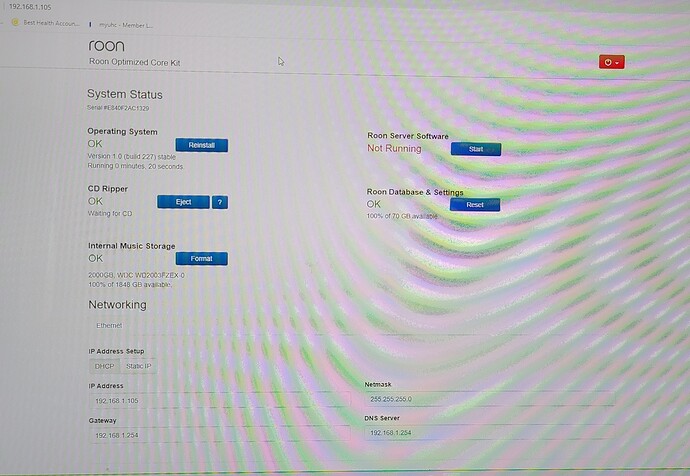Click the Reinstall operating system button
The height and width of the screenshot is (476, 690).
tap(202, 145)
